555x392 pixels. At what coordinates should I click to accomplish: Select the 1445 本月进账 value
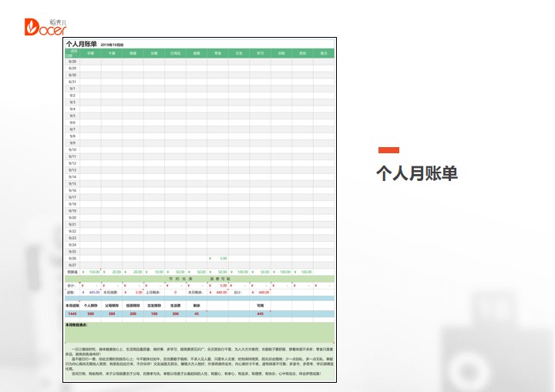pos(72,313)
